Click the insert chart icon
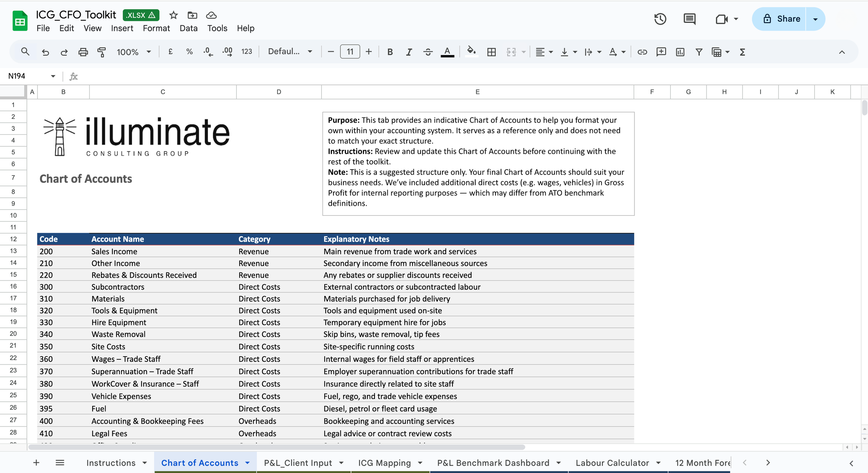The width and height of the screenshot is (868, 473). point(680,52)
